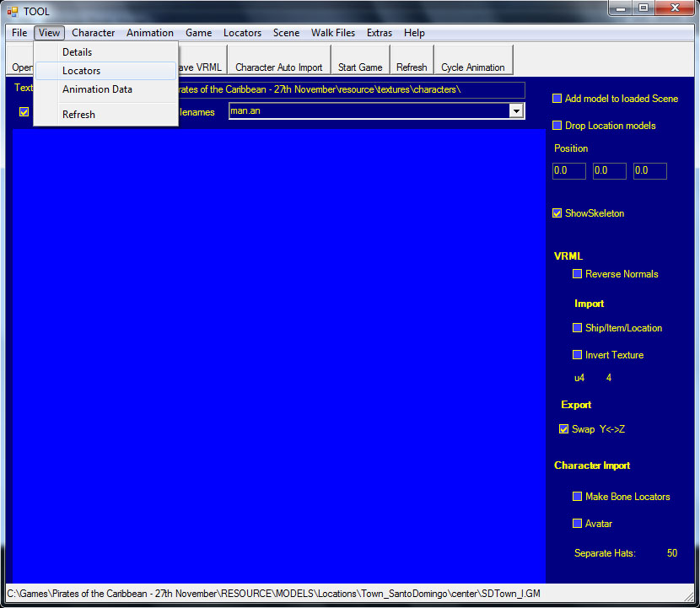Click the Character Import section heading
Image resolution: width=700 pixels, height=608 pixels.
coord(592,465)
